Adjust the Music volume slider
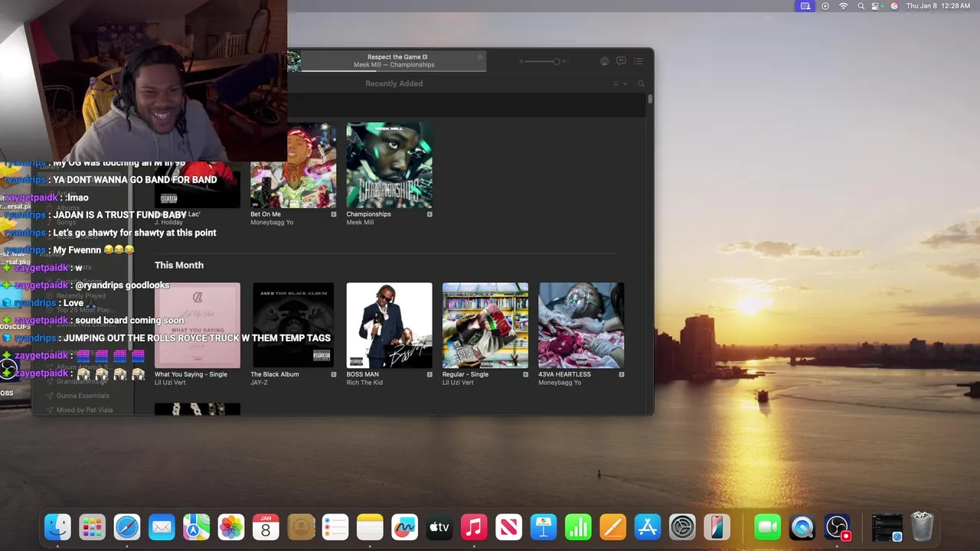The width and height of the screenshot is (980, 551). (543, 61)
